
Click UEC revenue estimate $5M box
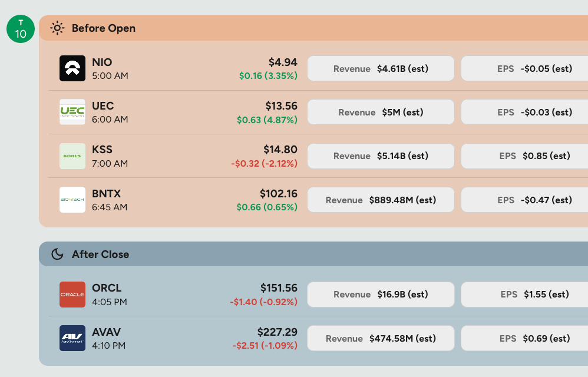[x=381, y=112]
